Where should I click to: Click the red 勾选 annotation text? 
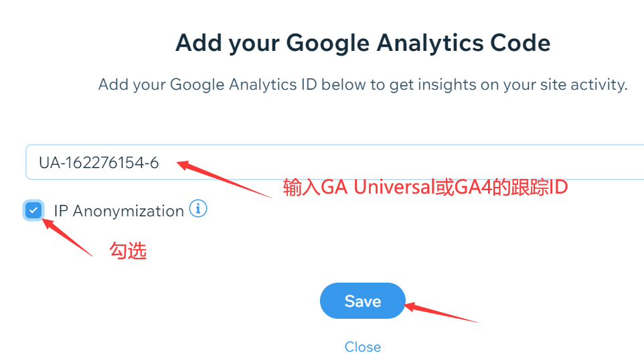(128, 250)
